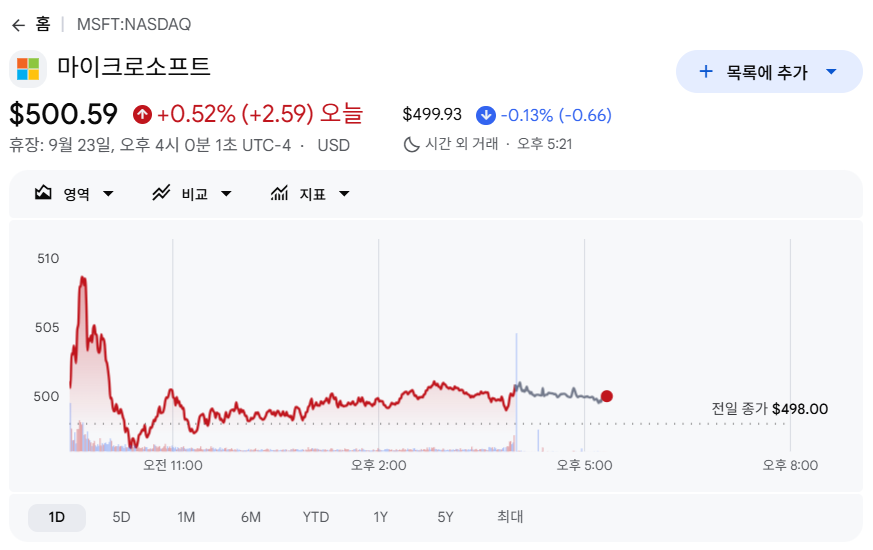The width and height of the screenshot is (873, 550).
Task: Switch to the 5D time range
Action: coord(121,517)
